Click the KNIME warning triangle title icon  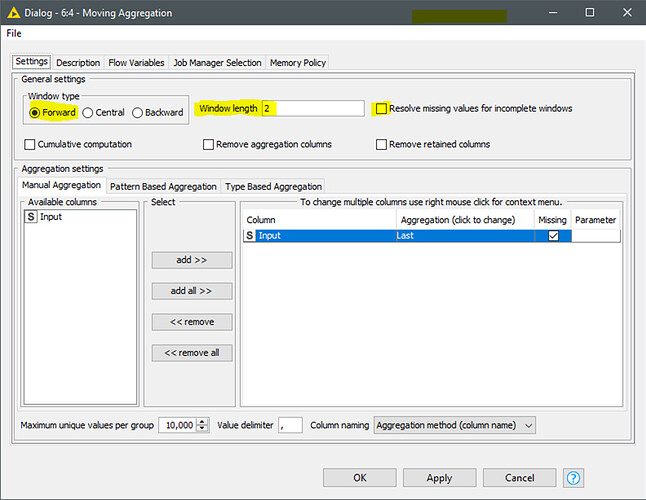click(x=13, y=13)
